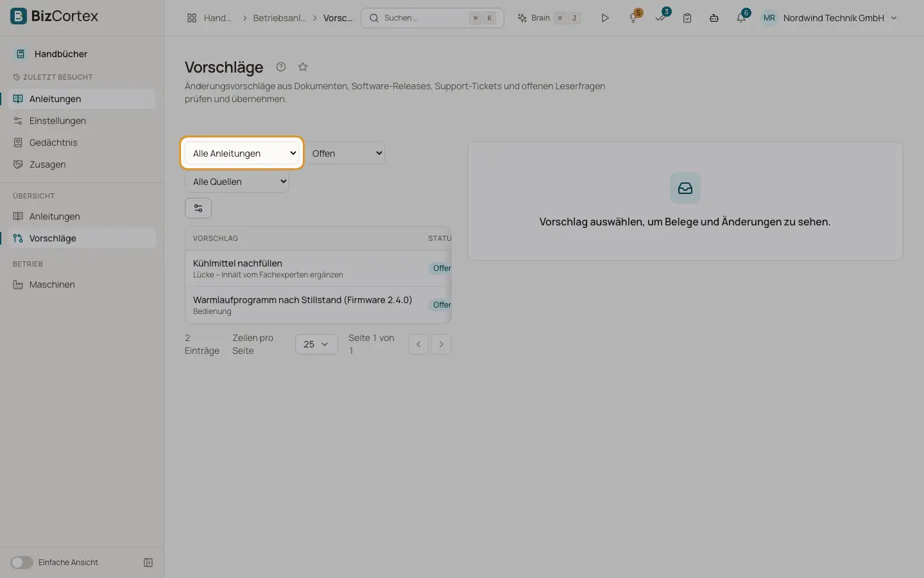Star the Vorschläge page as favorite

(x=303, y=67)
